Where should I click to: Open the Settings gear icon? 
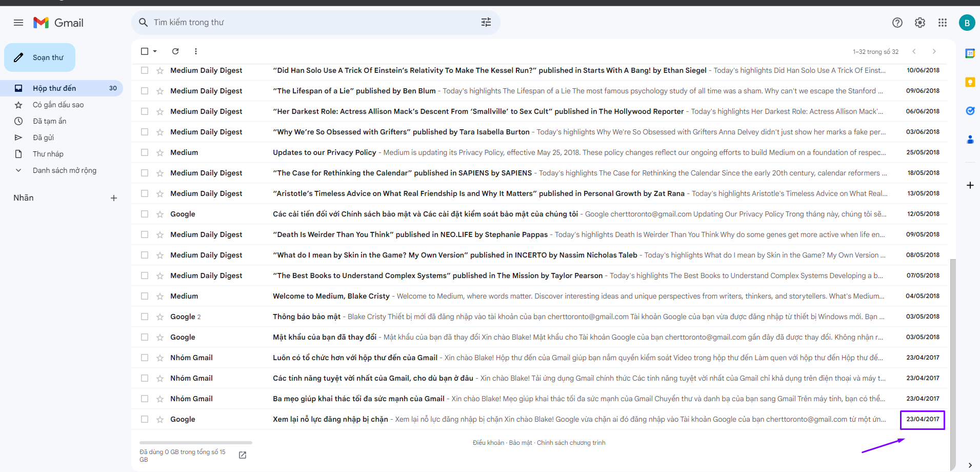920,23
